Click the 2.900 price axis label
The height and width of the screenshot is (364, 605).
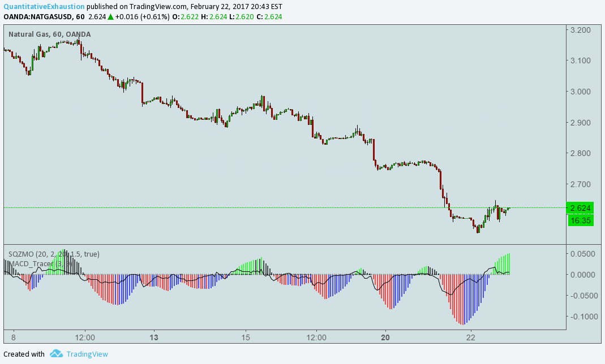pos(580,123)
